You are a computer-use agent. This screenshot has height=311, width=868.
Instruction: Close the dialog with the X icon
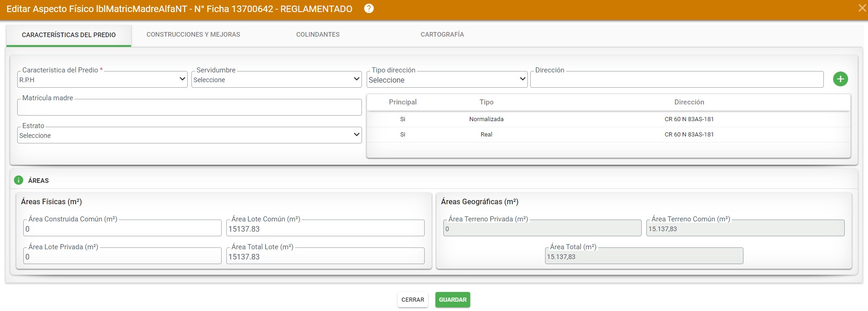coord(862,8)
